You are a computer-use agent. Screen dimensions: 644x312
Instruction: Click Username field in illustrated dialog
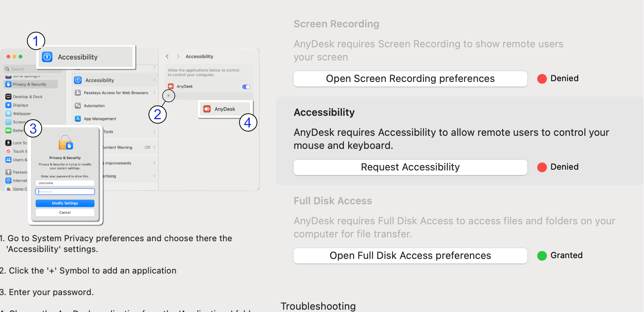pyautogui.click(x=65, y=183)
